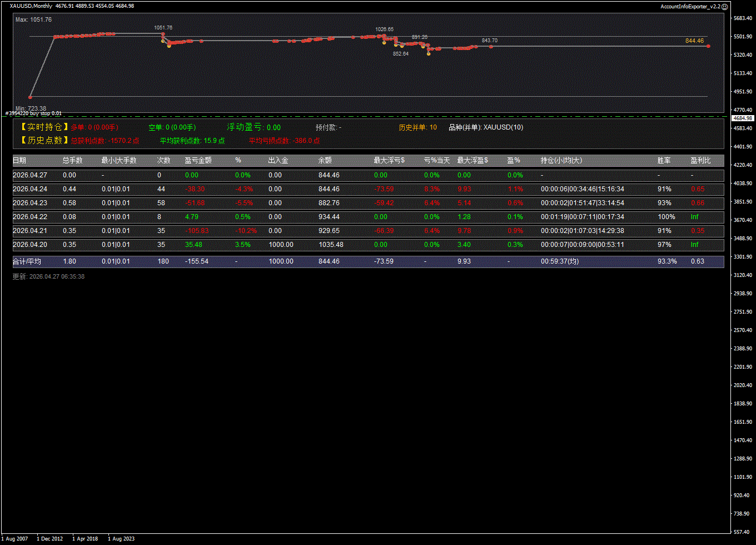Click the 1 Apr 2018 time axis label
Viewport: 756px width, 545px height.
85,538
